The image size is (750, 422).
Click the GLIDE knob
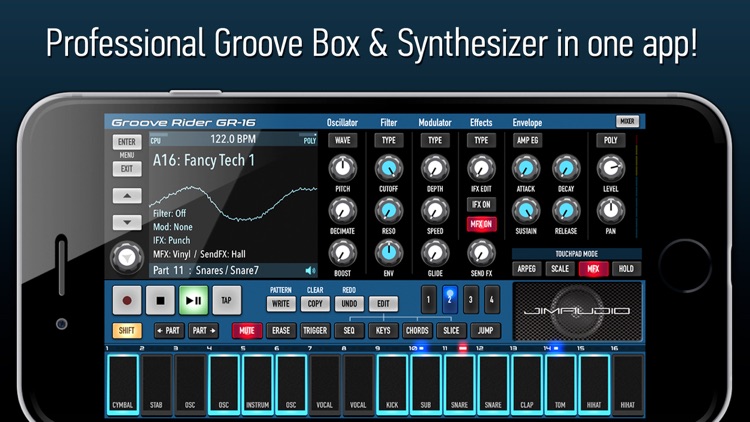tap(435, 253)
